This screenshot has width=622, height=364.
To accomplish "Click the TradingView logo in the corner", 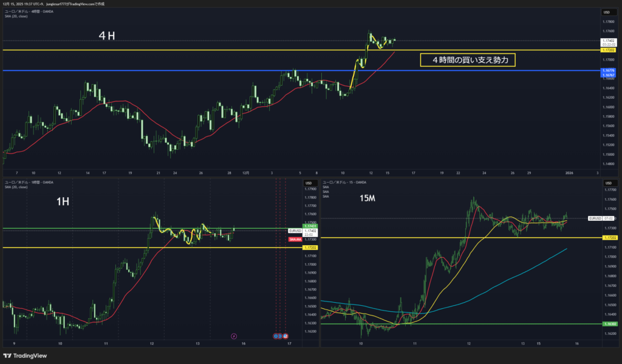I will [x=26, y=356].
